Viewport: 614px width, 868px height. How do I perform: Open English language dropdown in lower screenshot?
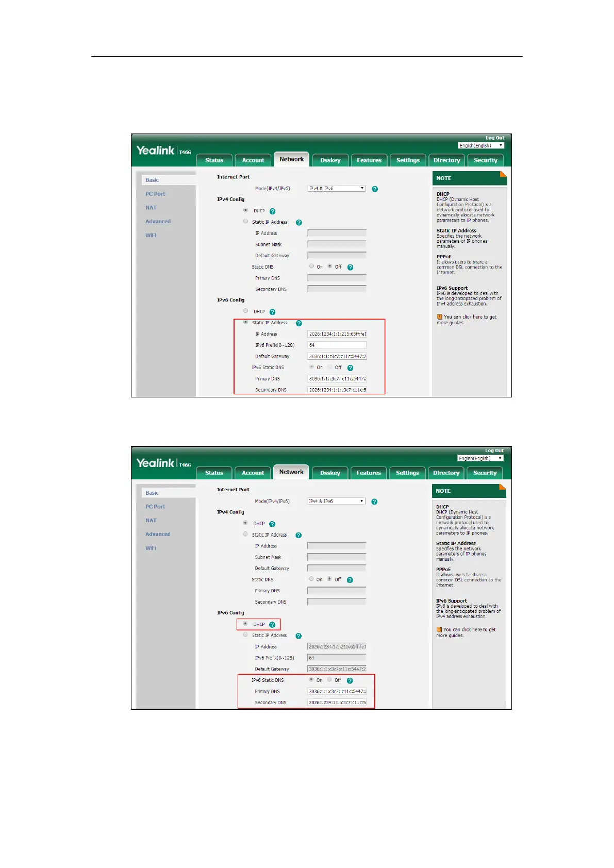click(x=480, y=459)
